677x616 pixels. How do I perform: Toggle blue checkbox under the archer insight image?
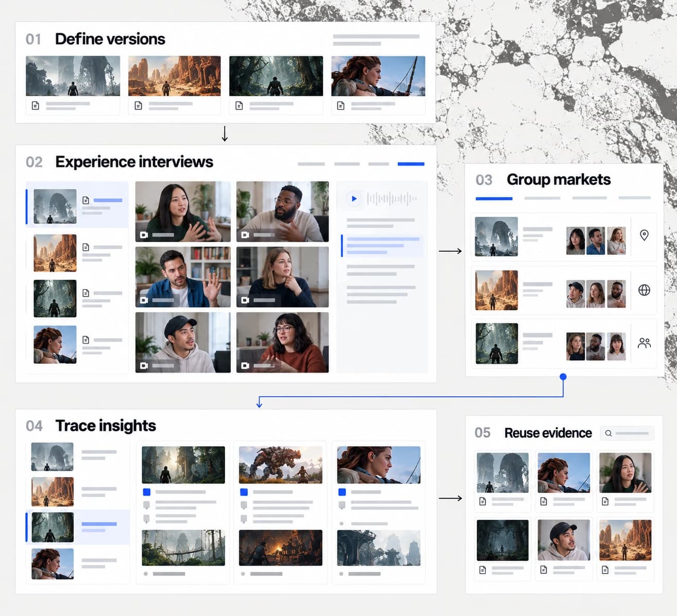[x=342, y=492]
